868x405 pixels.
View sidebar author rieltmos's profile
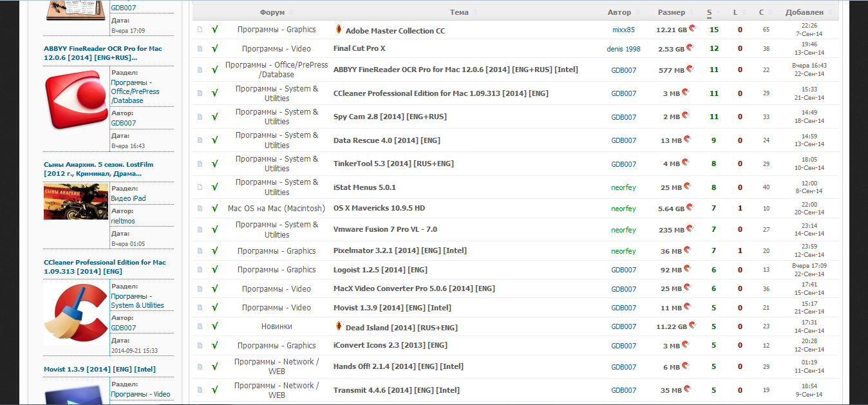[x=123, y=221]
